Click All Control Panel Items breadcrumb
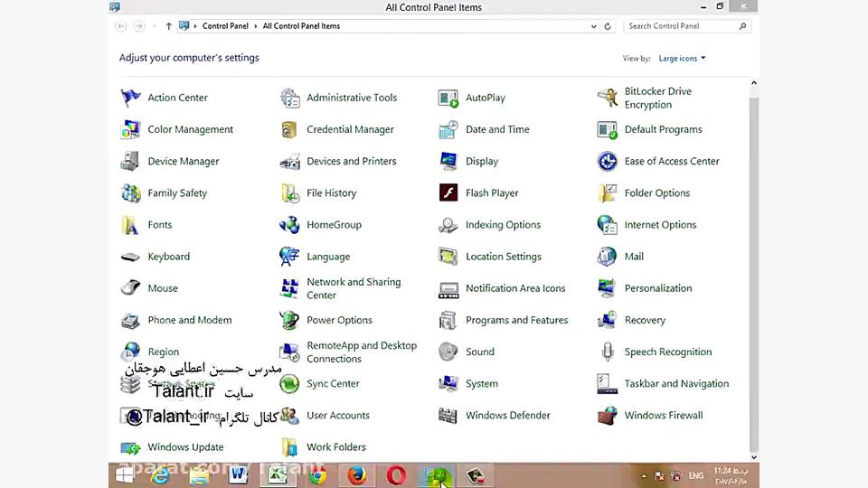 pyautogui.click(x=301, y=26)
